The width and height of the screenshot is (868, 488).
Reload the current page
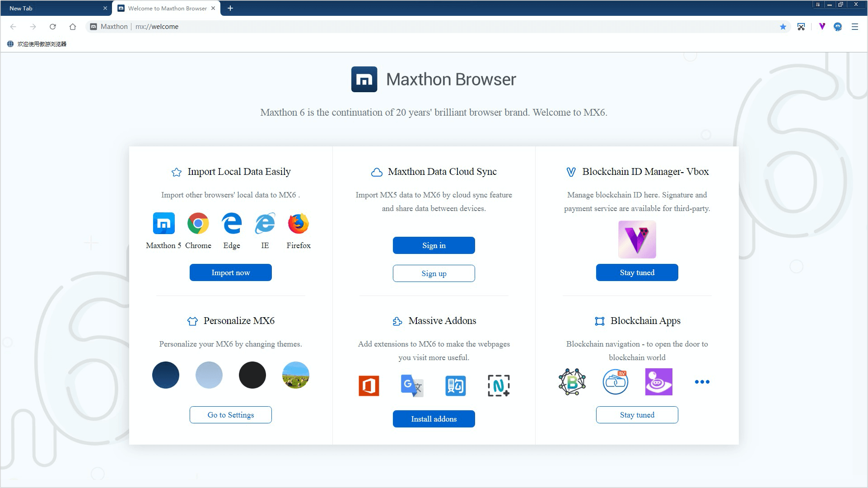pyautogui.click(x=53, y=27)
